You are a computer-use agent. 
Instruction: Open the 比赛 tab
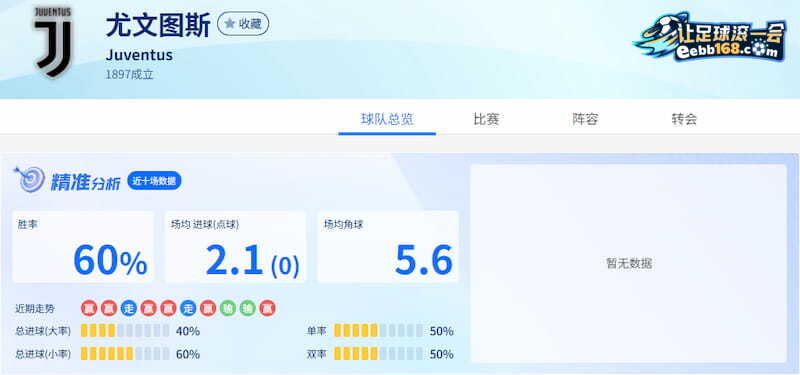486,119
